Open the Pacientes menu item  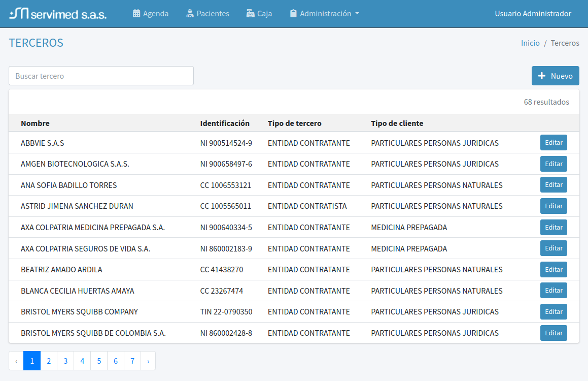213,14
